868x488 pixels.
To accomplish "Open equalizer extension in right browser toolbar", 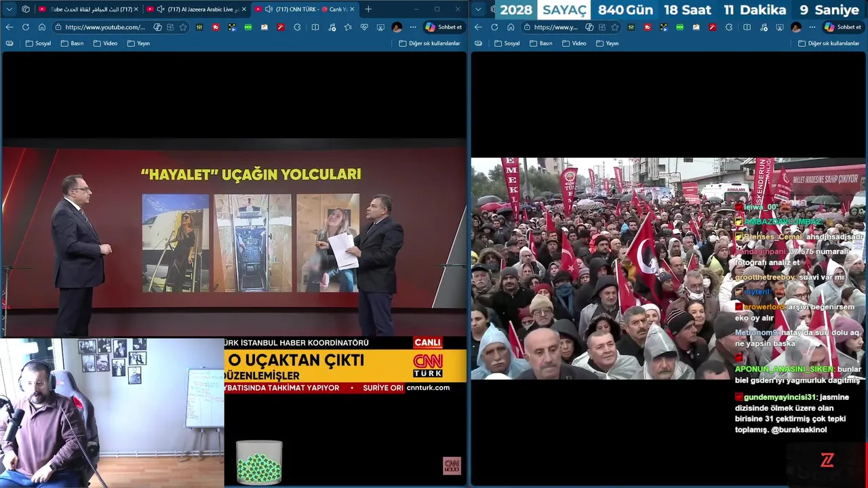I will [631, 27].
